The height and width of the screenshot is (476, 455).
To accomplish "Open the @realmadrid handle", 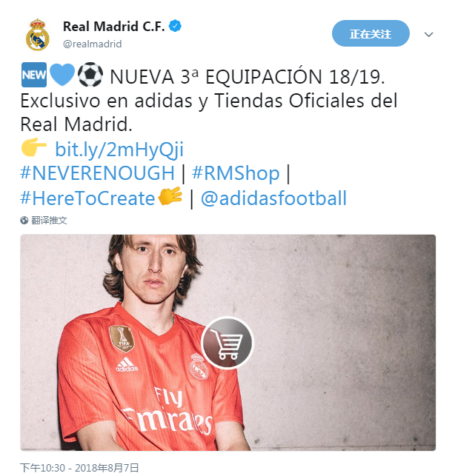I will pyautogui.click(x=92, y=44).
